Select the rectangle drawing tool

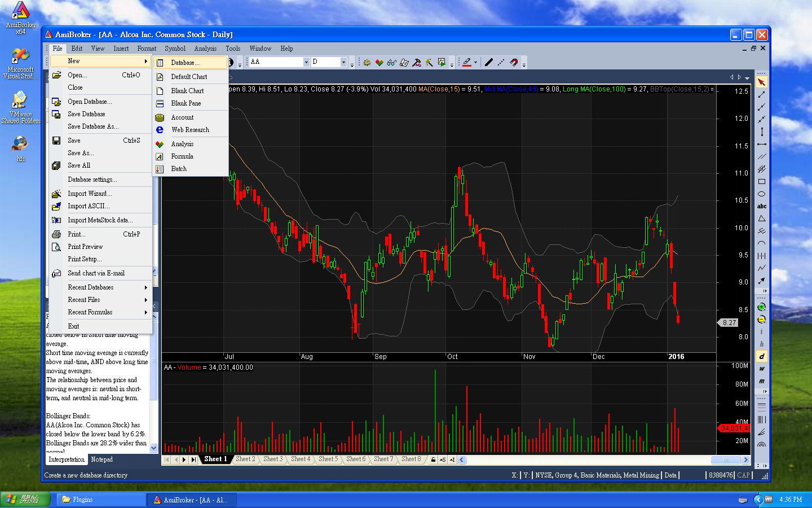pos(762,182)
